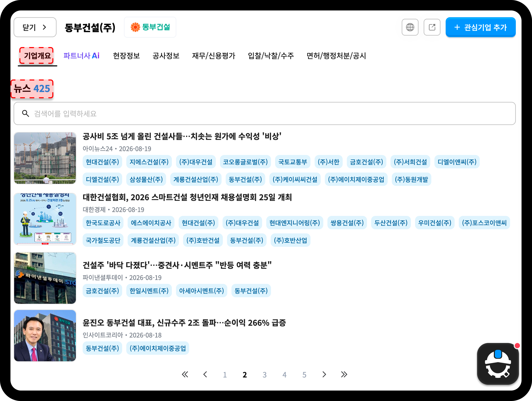Click (주)서한 tag
This screenshot has height=401, width=532.
click(329, 162)
